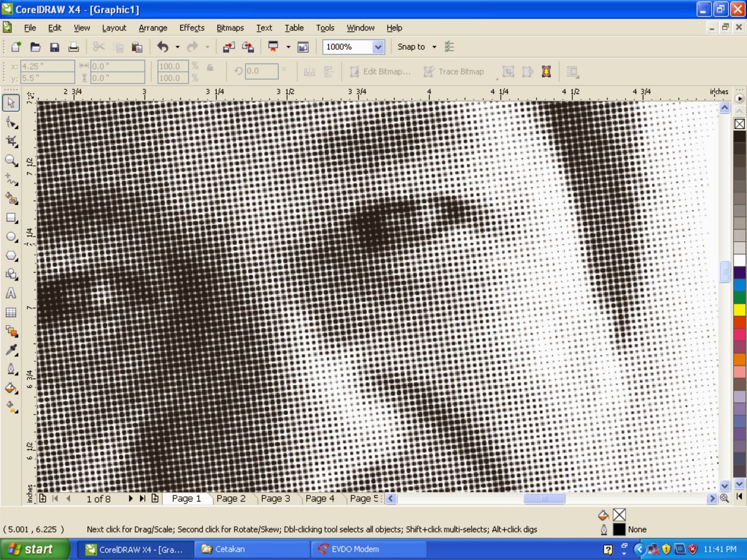Expand the zoom level dropdown showing 1000%
The height and width of the screenshot is (560, 747).
coord(378,47)
